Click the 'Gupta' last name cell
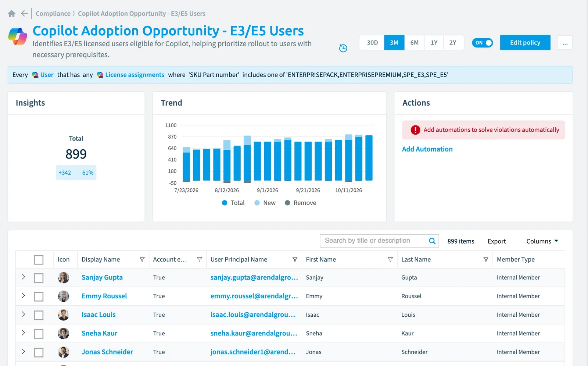 409,278
